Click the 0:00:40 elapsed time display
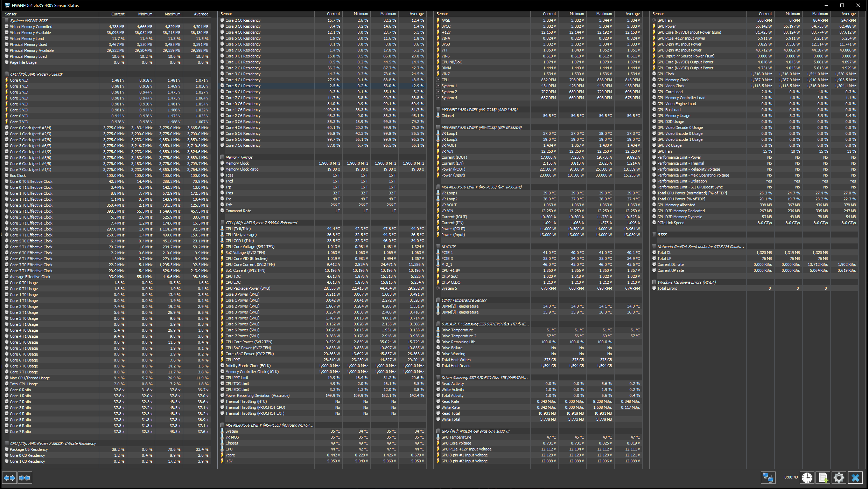This screenshot has height=489, width=868. pyautogui.click(x=791, y=477)
